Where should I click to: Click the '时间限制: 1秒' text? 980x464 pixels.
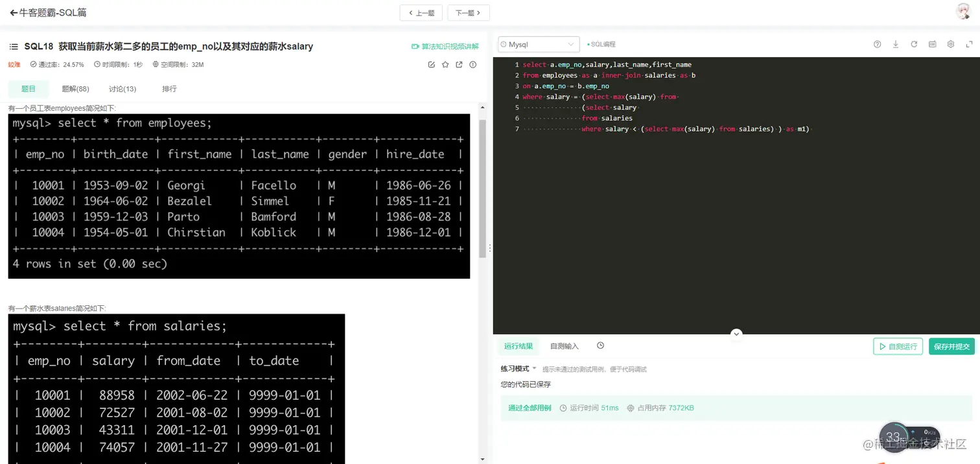tap(119, 65)
